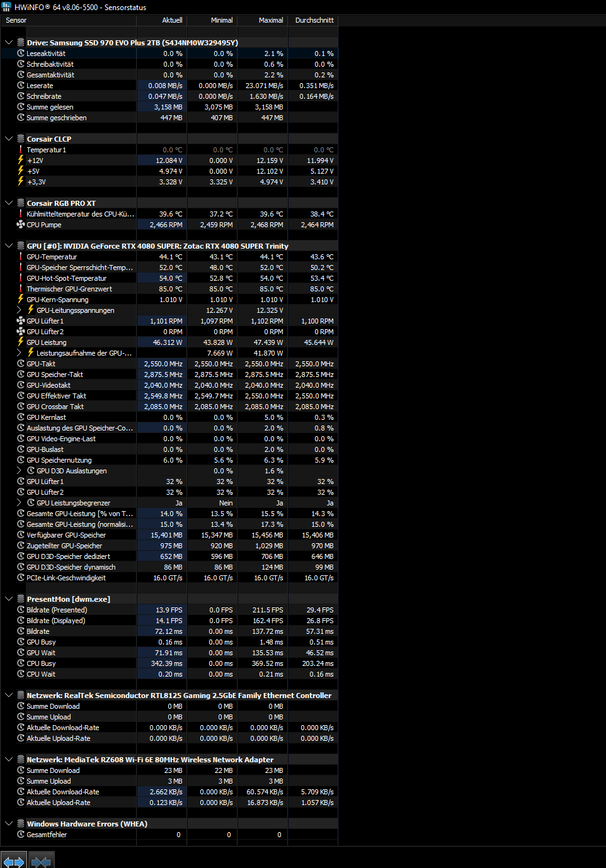Click the Aktuell column header
606x868 pixels.
click(x=161, y=20)
